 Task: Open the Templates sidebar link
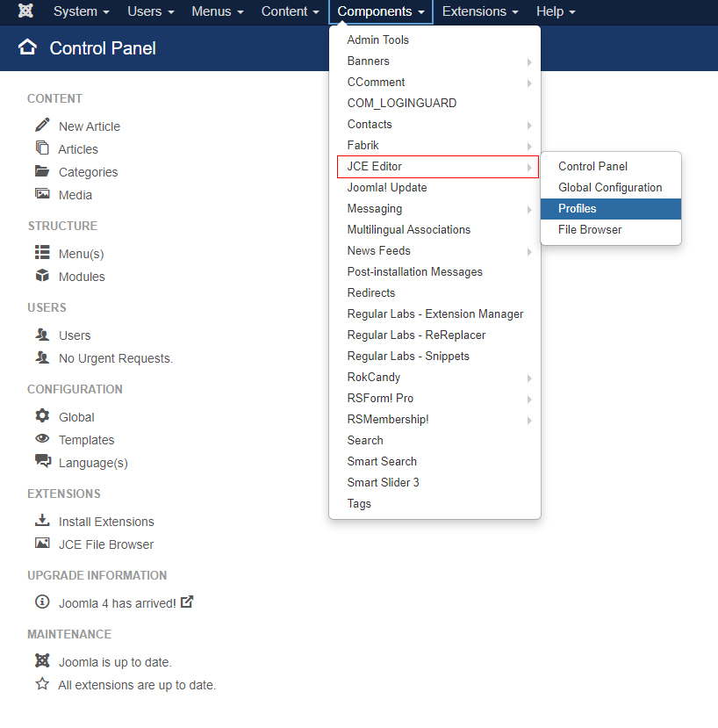(86, 440)
